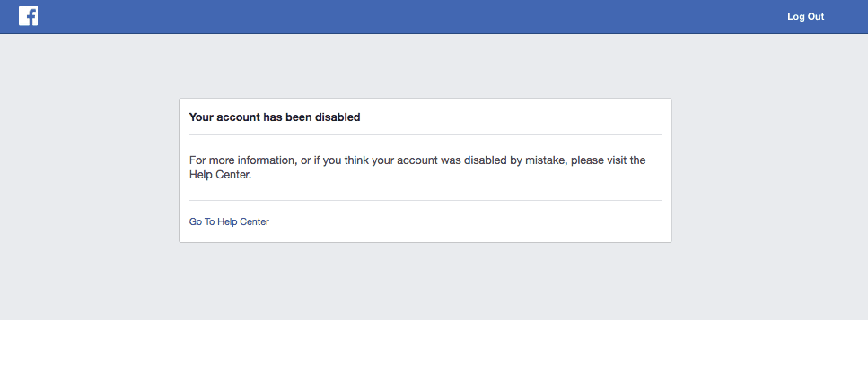Click the divider line above Go To Help Center
This screenshot has width=868, height=373.
click(x=425, y=200)
